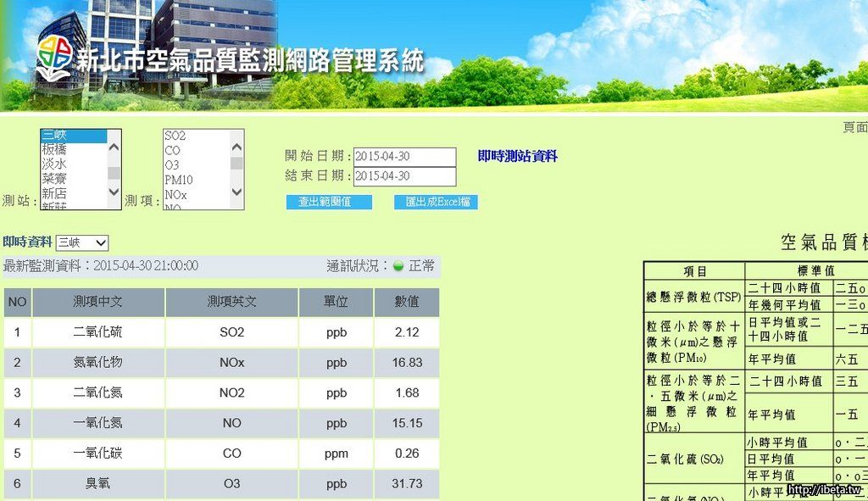Click the 測項英文 column header
This screenshot has width=868, height=501.
231,302
